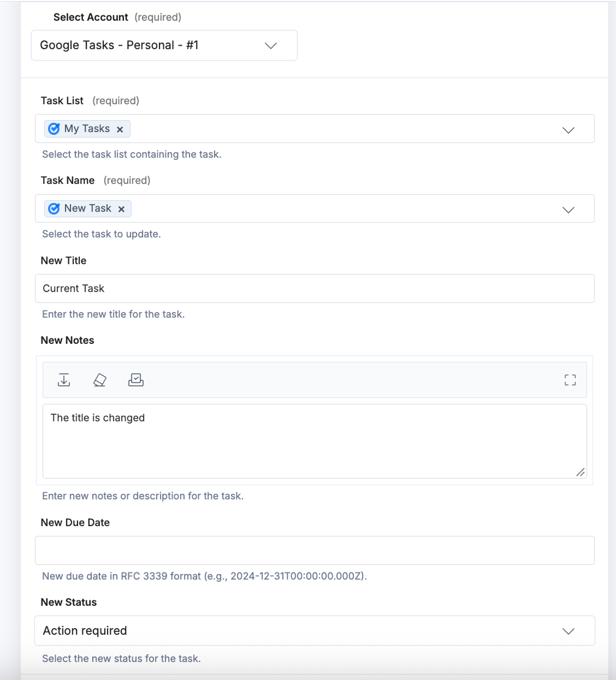Viewport: 616px width, 680px height.
Task: Expand the Task Name dropdown arrow
Action: pos(568,210)
